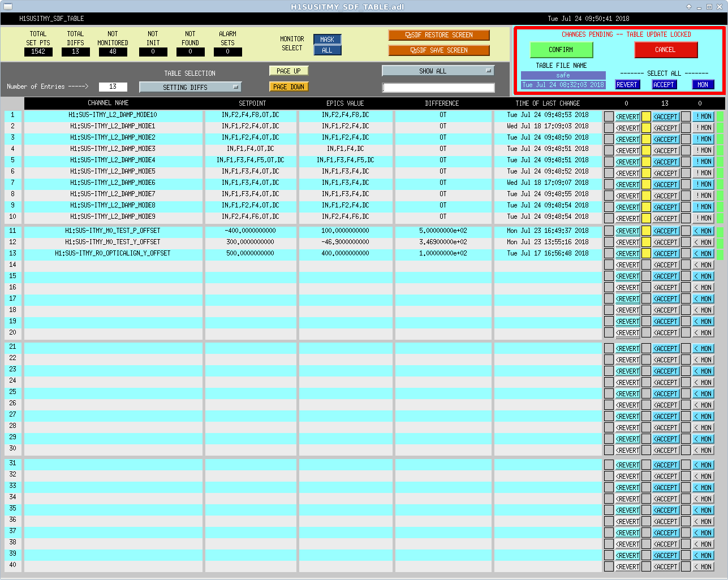Click the filter text field below SHOW ALL
728x580 pixels.
click(438, 88)
